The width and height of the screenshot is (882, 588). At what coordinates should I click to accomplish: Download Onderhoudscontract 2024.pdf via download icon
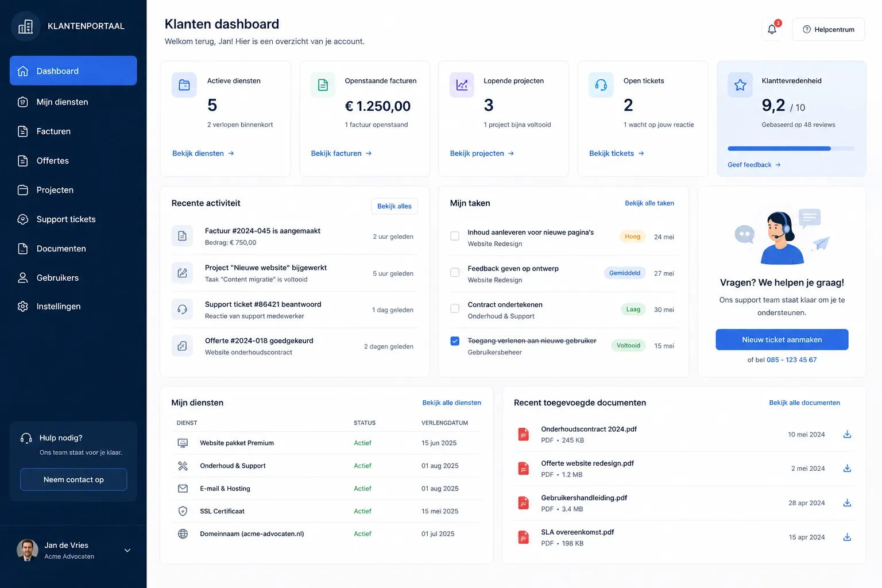(847, 434)
